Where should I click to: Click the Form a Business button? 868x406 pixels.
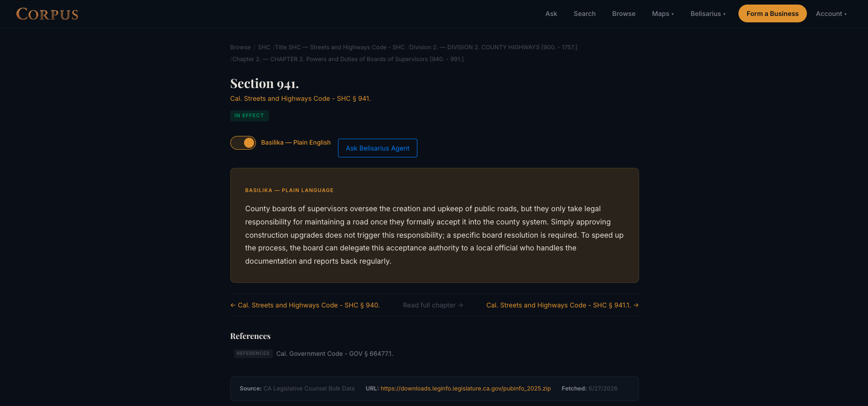pyautogui.click(x=772, y=14)
